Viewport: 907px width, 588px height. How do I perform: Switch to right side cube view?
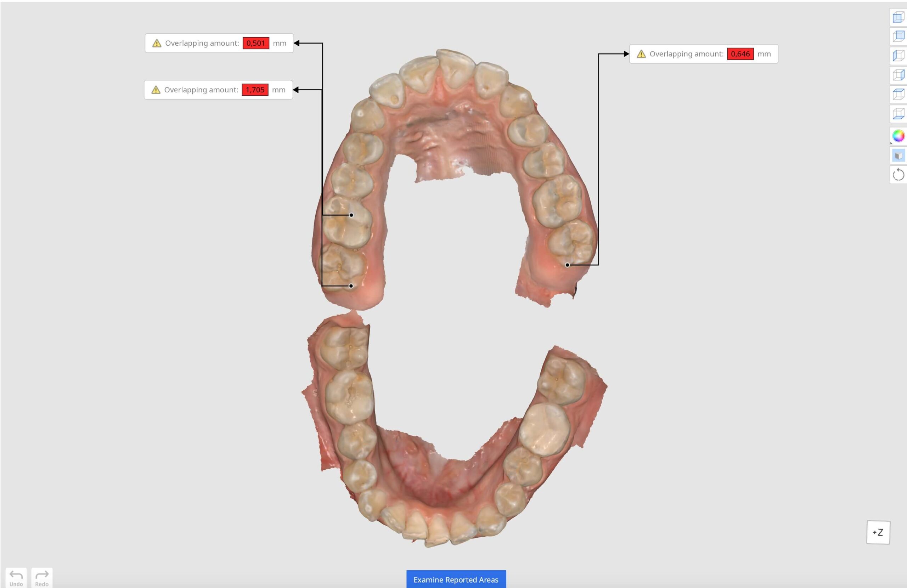pos(898,75)
